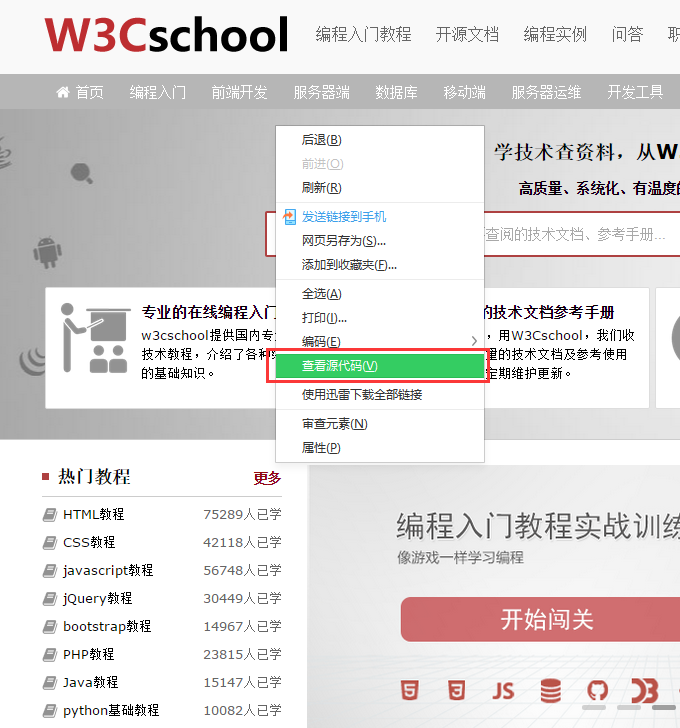
Task: Open the PHP教程 link
Action: pos(89,654)
